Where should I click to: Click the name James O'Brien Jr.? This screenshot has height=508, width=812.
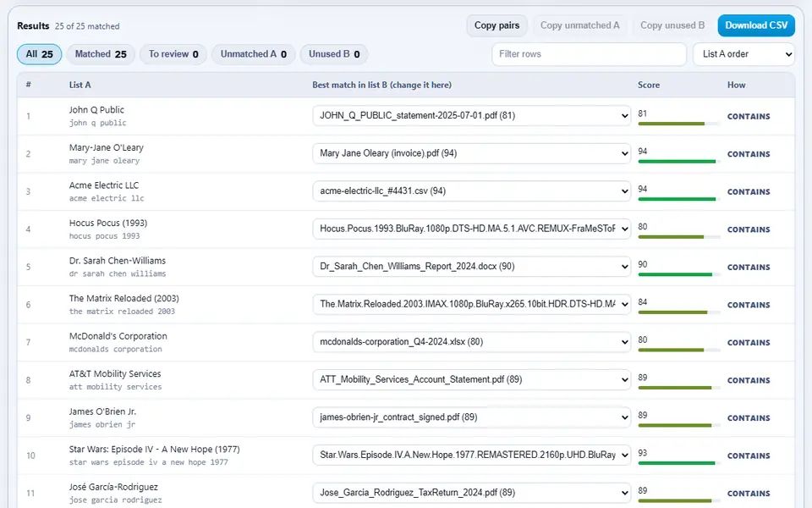(102, 411)
